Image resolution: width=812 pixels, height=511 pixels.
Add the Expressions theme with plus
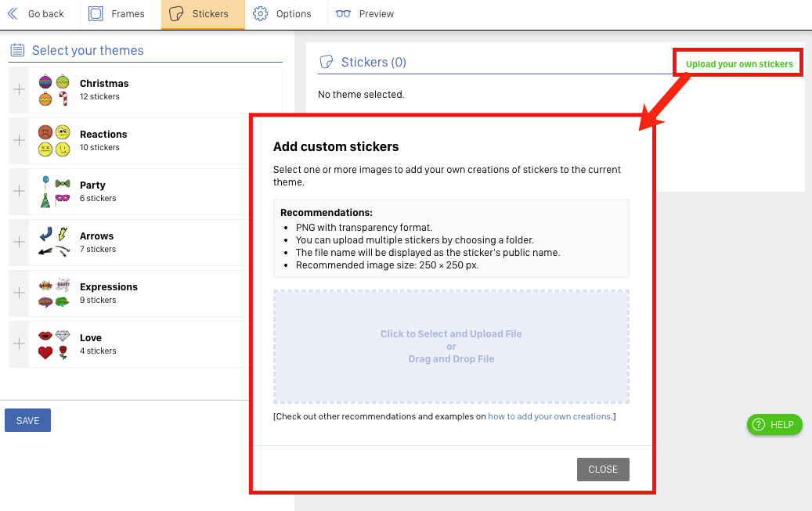[x=19, y=293]
